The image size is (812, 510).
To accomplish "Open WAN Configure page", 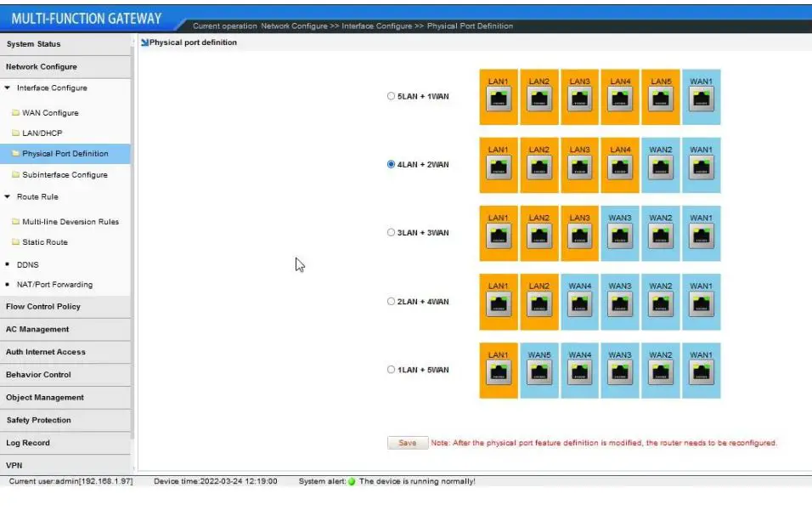I will [50, 113].
